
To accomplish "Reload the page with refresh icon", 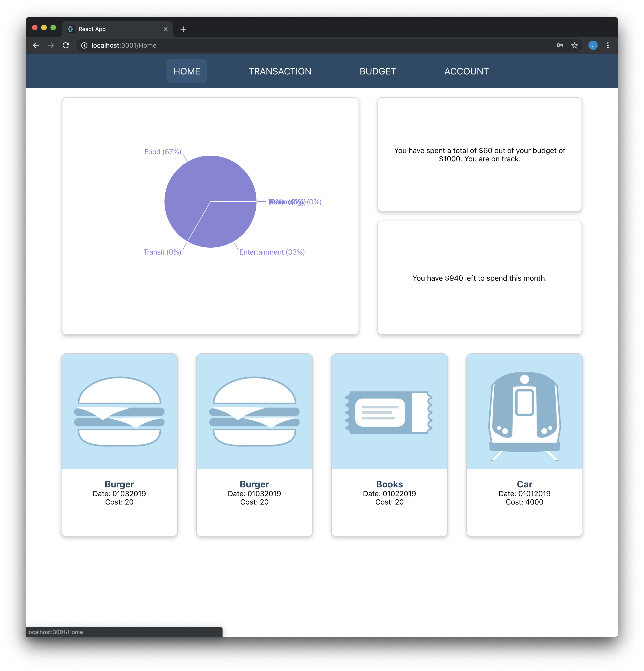I will pyautogui.click(x=66, y=45).
